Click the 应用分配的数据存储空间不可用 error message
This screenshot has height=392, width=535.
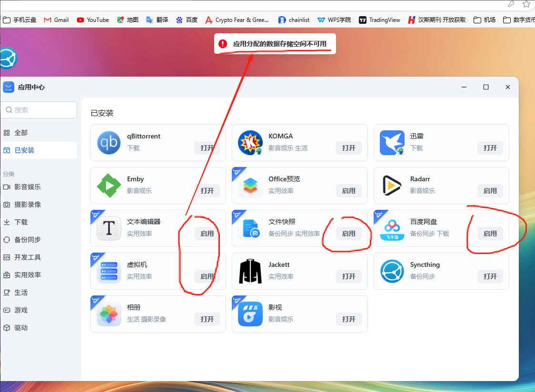click(280, 44)
